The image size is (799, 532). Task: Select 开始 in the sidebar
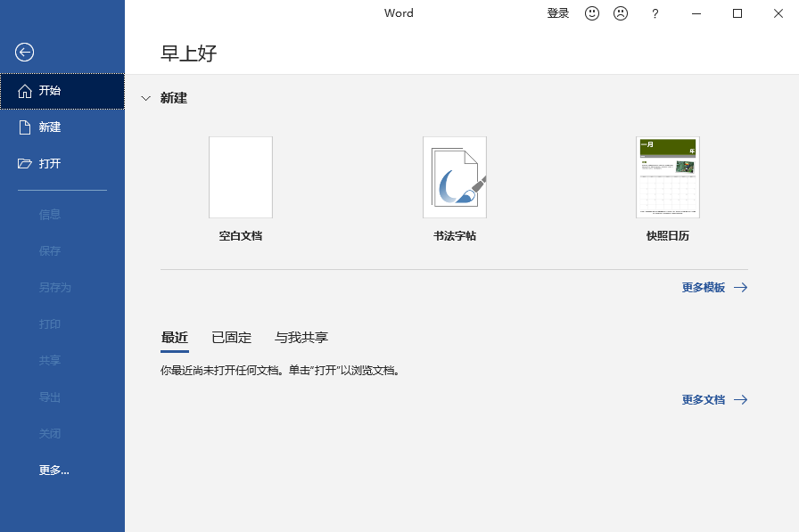(62, 91)
